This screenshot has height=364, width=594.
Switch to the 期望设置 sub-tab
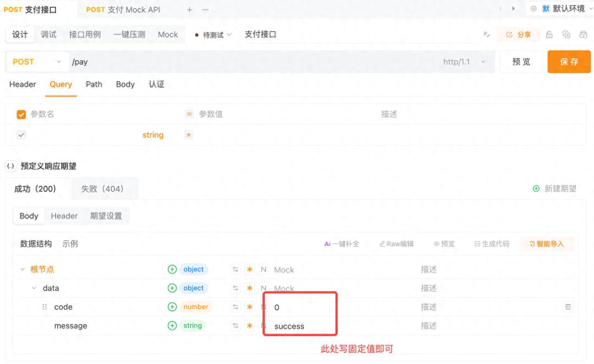(x=106, y=216)
